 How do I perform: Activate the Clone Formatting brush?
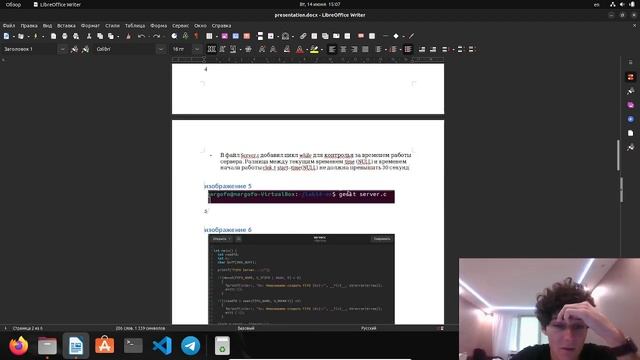pos(129,36)
